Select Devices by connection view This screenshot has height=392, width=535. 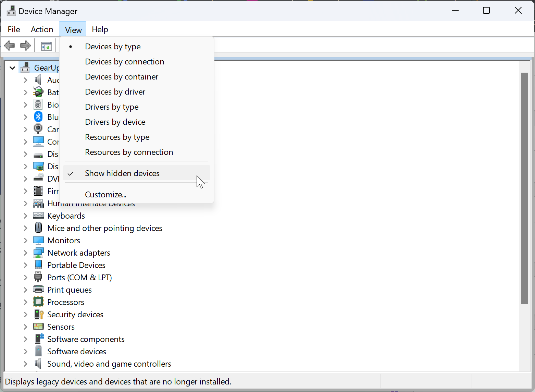(137, 62)
